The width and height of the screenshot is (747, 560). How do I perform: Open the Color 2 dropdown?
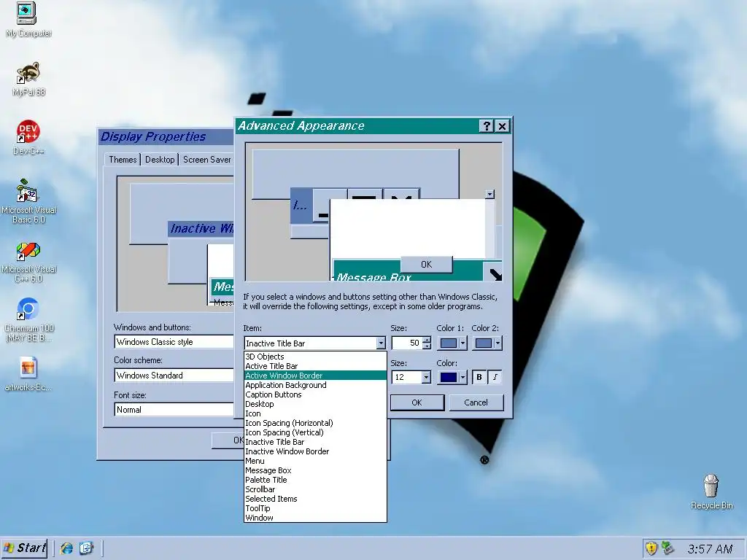click(487, 343)
